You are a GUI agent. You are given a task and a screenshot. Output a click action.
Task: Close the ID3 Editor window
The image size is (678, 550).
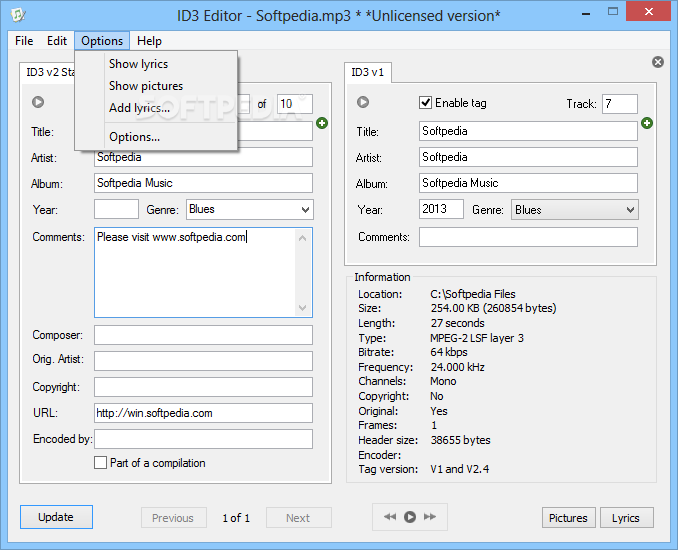(648, 12)
